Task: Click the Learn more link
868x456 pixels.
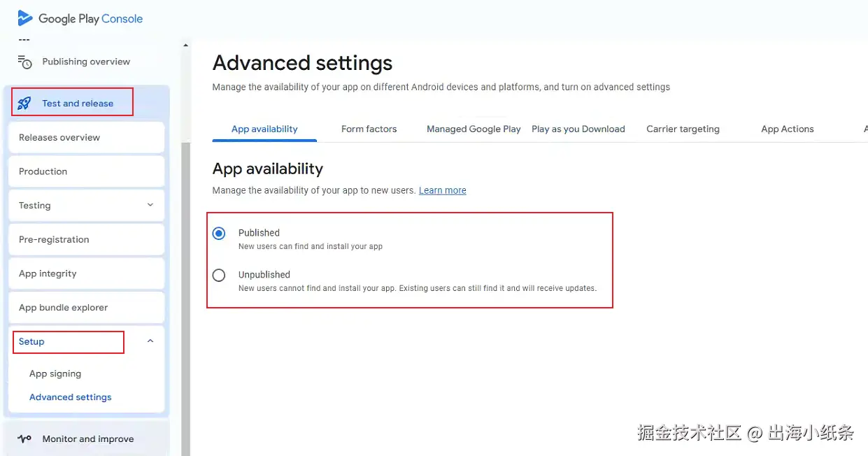Action: [443, 190]
